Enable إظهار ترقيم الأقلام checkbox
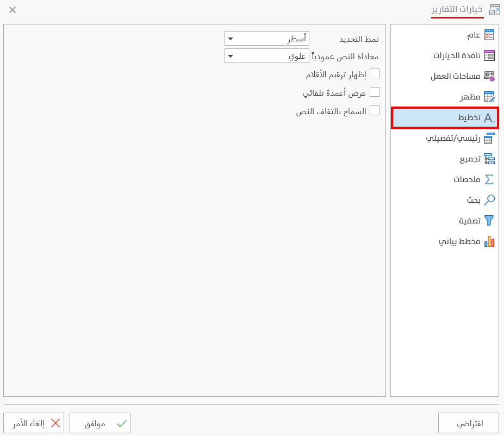Screen dimensions: 504x436 (375, 73)
